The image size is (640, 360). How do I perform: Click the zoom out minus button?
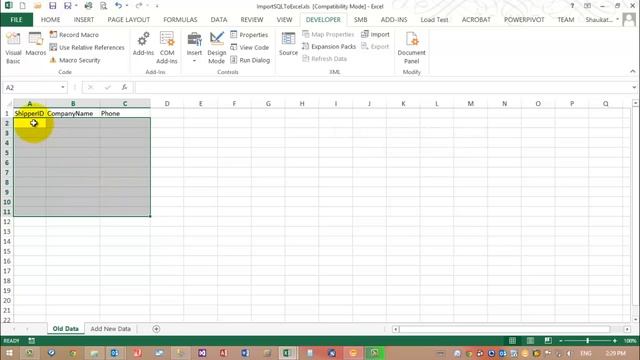pyautogui.click(x=561, y=340)
